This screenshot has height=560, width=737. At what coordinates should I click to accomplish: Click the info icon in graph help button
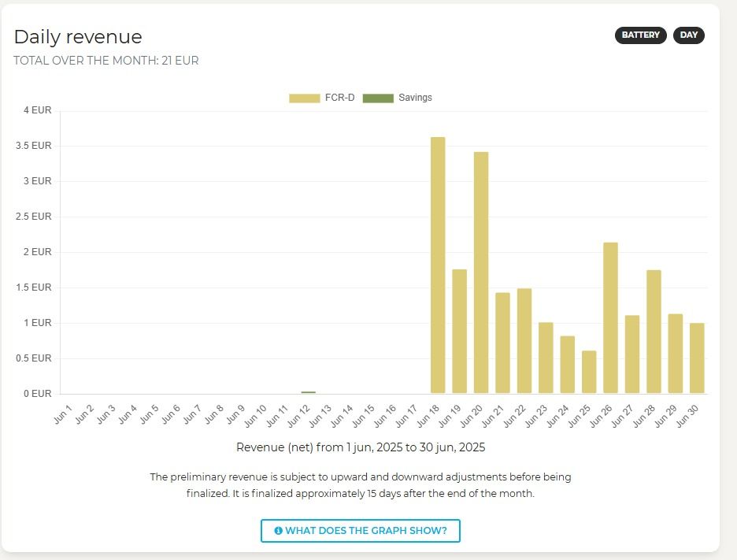coord(278,531)
